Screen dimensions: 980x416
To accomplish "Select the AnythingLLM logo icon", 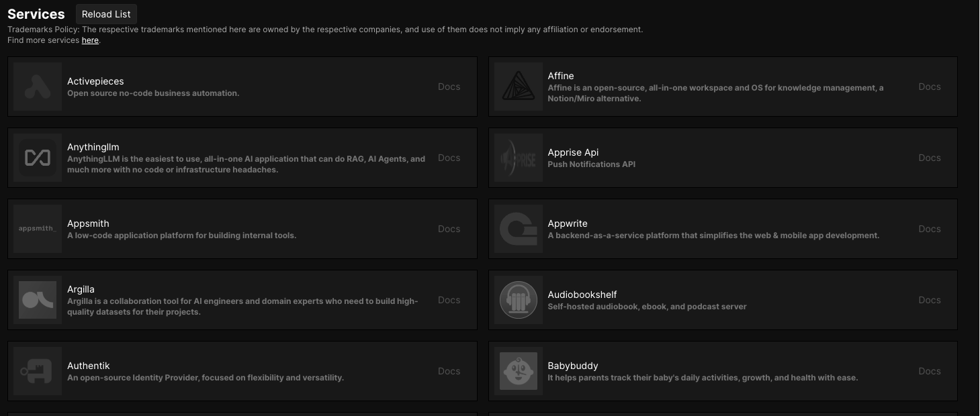I will click(x=38, y=158).
